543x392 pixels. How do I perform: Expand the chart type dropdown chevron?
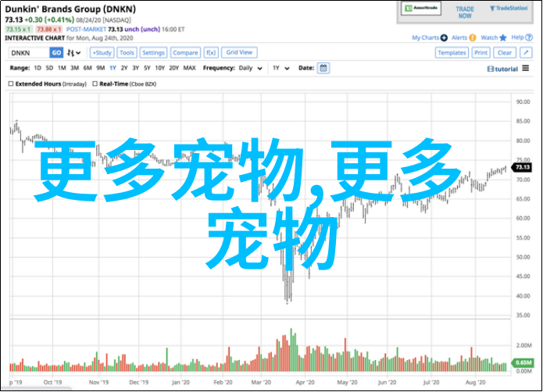tap(78, 53)
